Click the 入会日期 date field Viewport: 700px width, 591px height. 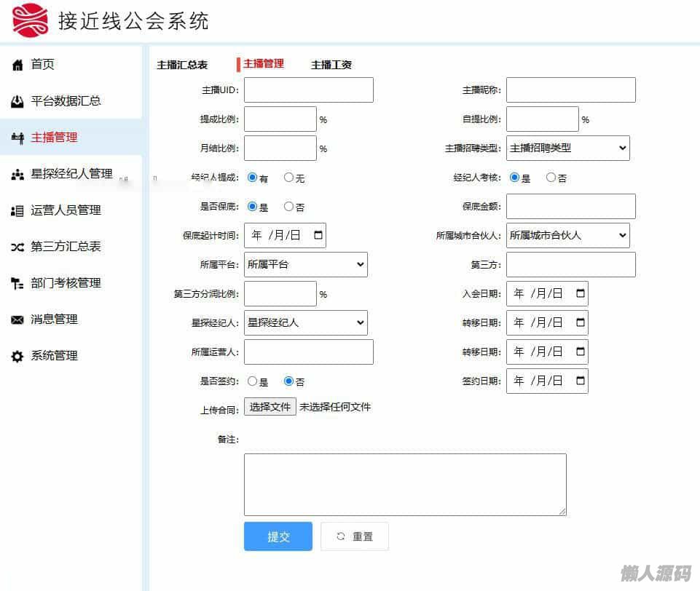547,293
